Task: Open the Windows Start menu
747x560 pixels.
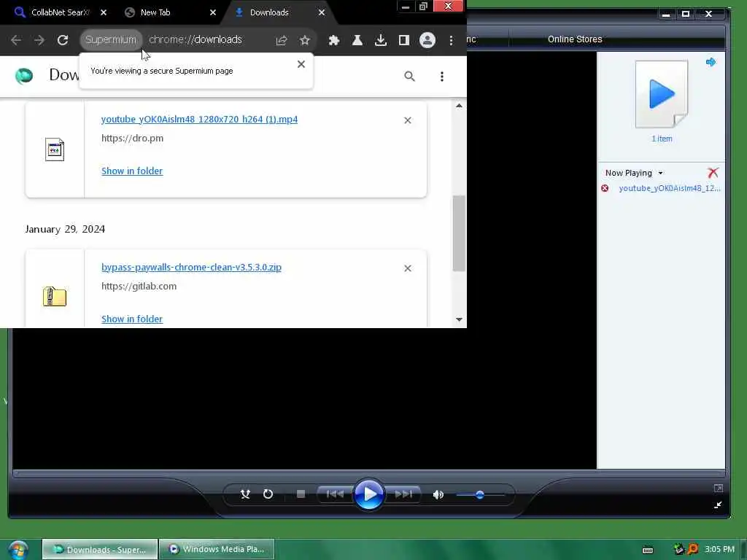Action: click(18, 550)
